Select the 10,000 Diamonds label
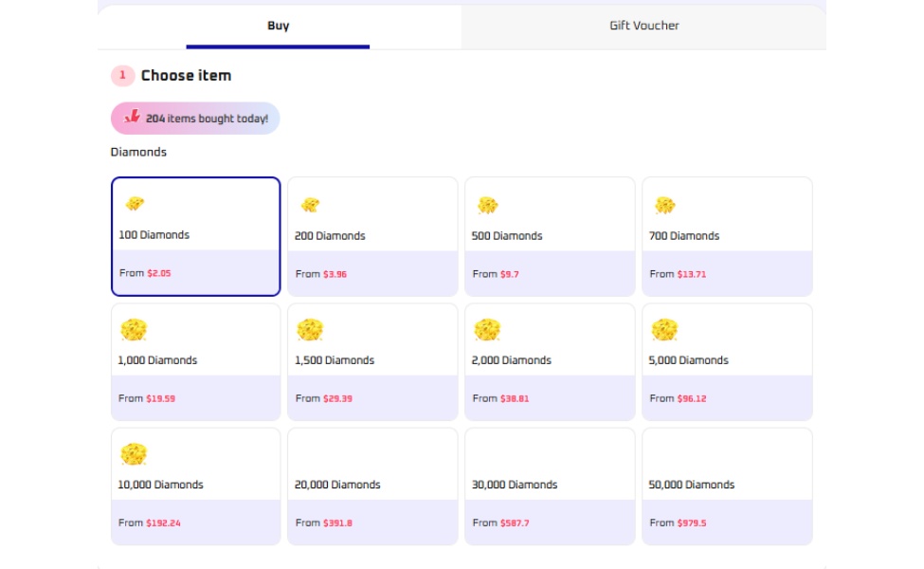This screenshot has height=569, width=924. pos(160,485)
